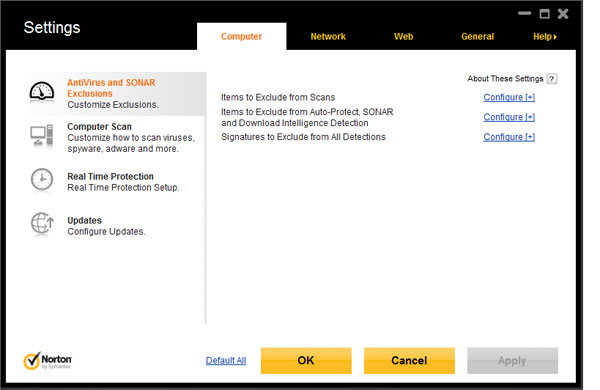This screenshot has height=390, width=600.
Task: Open the About These Settings question mark
Action: click(551, 79)
